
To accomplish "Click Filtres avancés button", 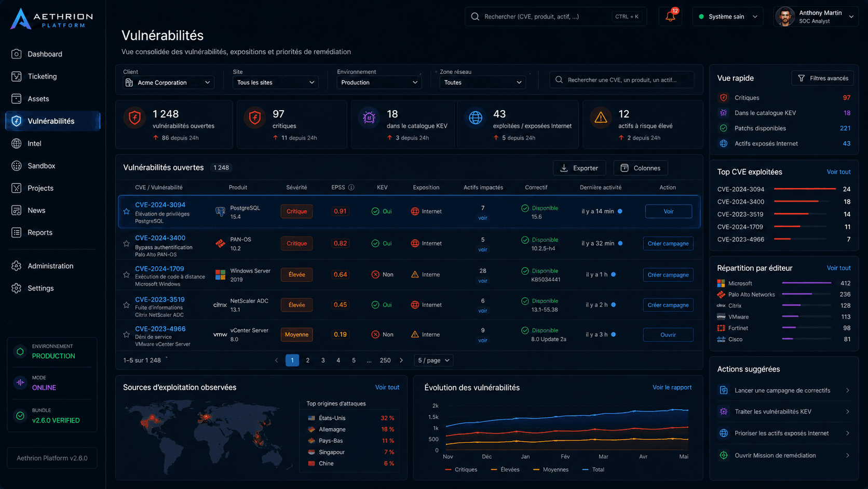I will click(823, 78).
